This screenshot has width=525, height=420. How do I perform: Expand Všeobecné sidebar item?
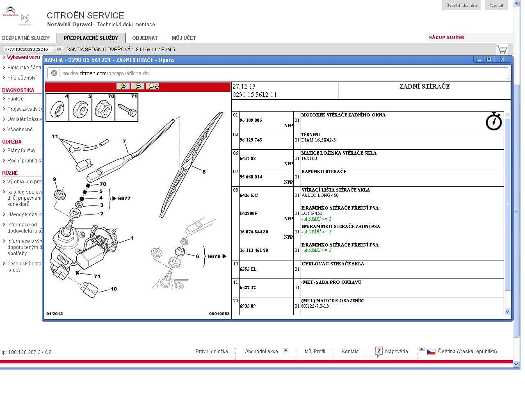pyautogui.click(x=20, y=130)
